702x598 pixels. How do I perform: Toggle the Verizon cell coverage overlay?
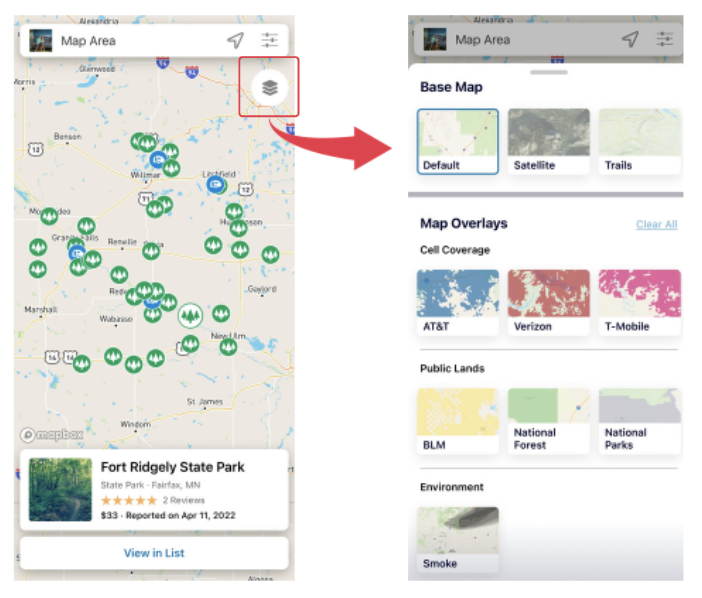coord(548,303)
